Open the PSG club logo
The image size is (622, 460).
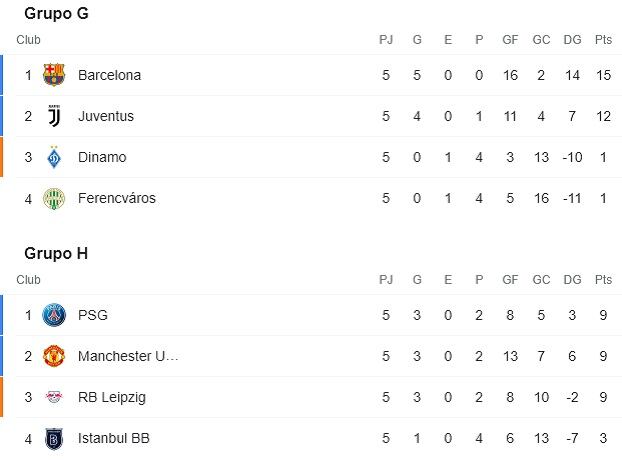click(54, 315)
